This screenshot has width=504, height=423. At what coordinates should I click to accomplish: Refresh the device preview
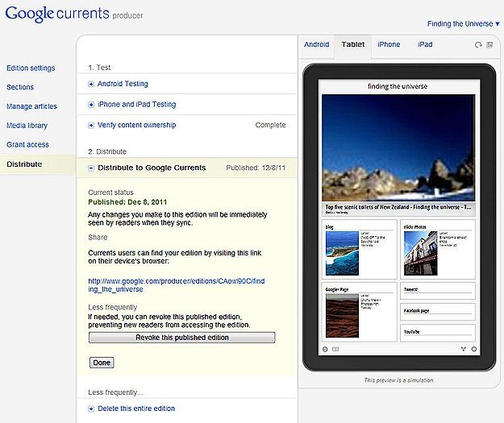click(478, 45)
